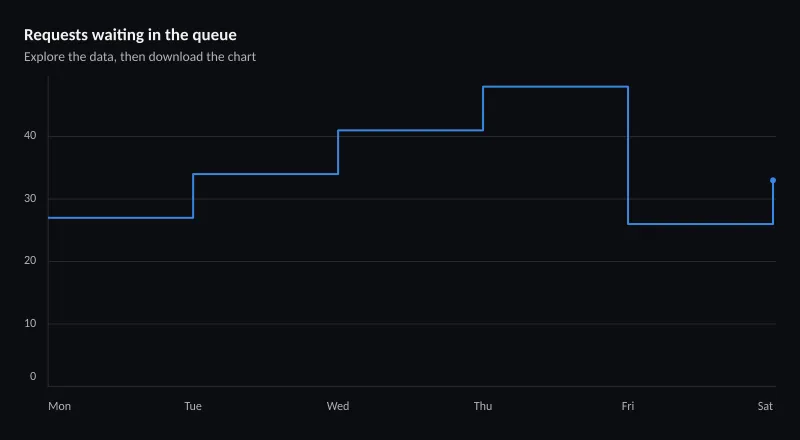Screen dimensions: 800x440
Task: Click the 'Tue' x-axis label
Action: 193,406
